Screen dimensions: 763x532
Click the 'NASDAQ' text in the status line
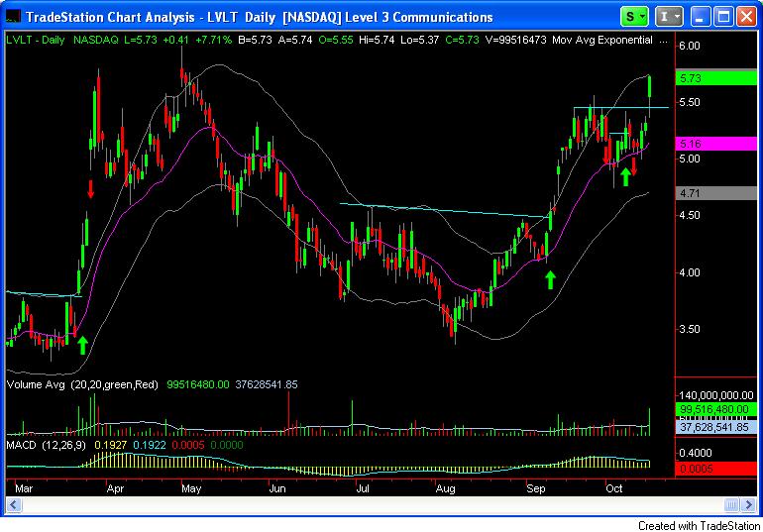[96, 41]
